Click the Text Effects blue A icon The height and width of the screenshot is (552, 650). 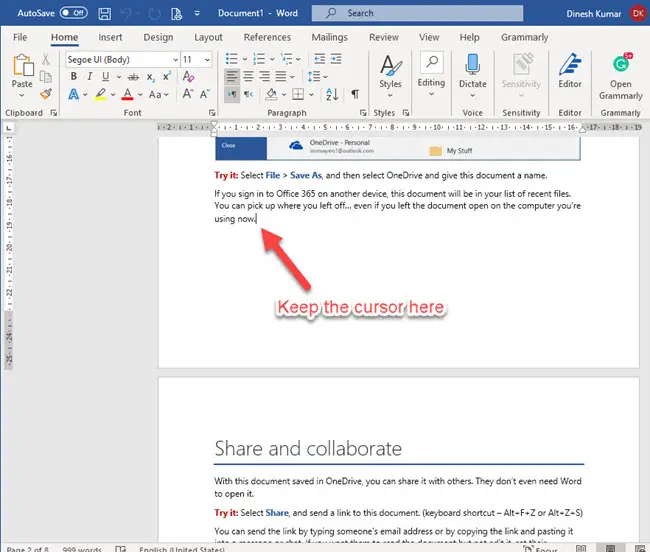(73, 94)
